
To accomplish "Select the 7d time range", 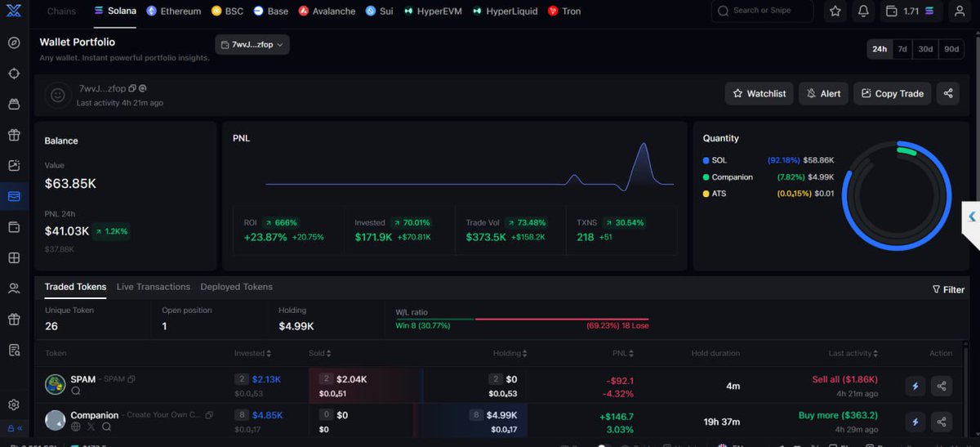I will pyautogui.click(x=902, y=49).
